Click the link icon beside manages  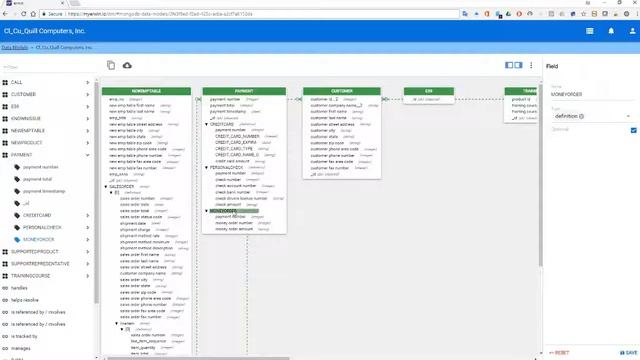[x=5, y=349]
